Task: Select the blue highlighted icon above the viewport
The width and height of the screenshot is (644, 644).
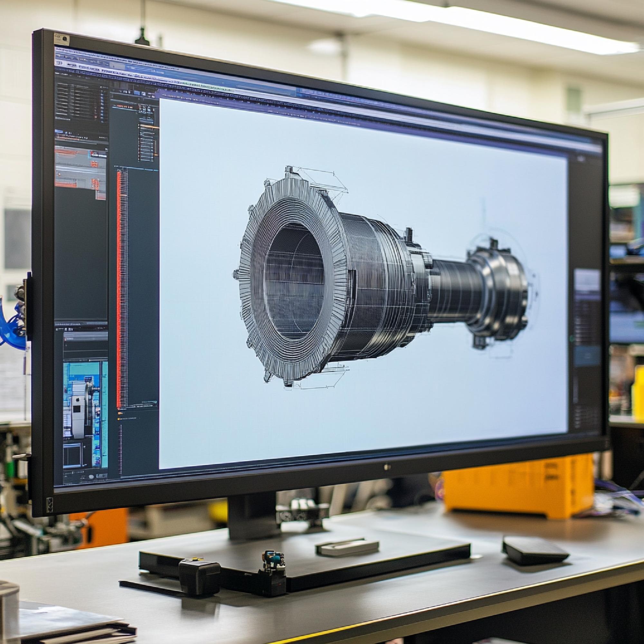Action: coord(137,93)
